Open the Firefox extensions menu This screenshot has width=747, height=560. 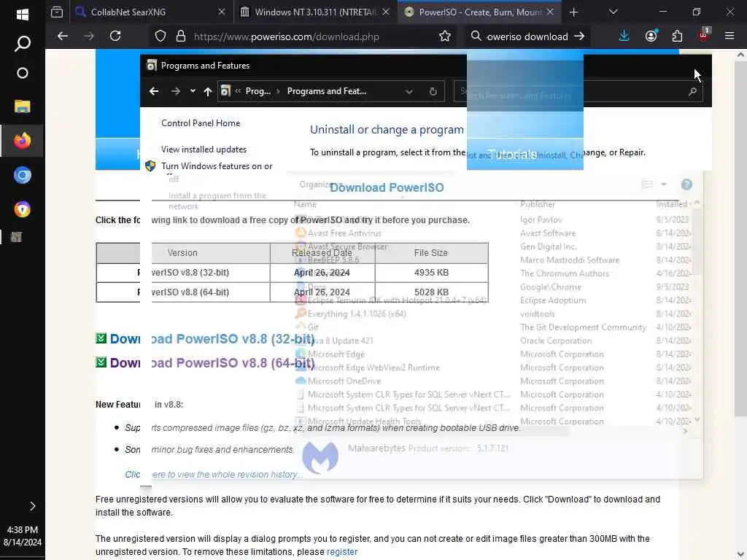677,36
